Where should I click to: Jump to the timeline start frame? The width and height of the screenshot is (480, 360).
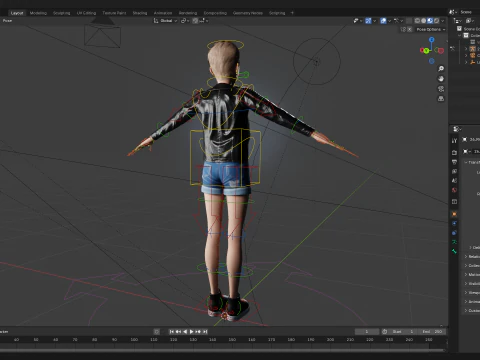[x=171, y=332]
